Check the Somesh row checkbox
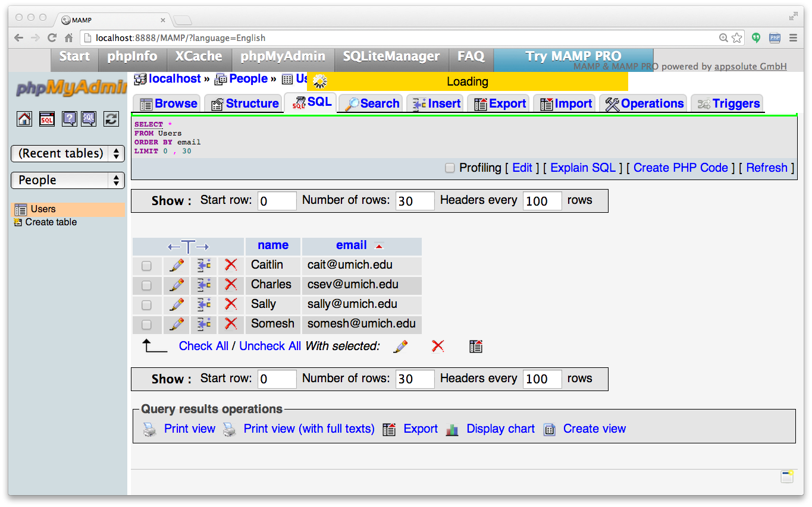The height and width of the screenshot is (507, 812). click(x=146, y=325)
